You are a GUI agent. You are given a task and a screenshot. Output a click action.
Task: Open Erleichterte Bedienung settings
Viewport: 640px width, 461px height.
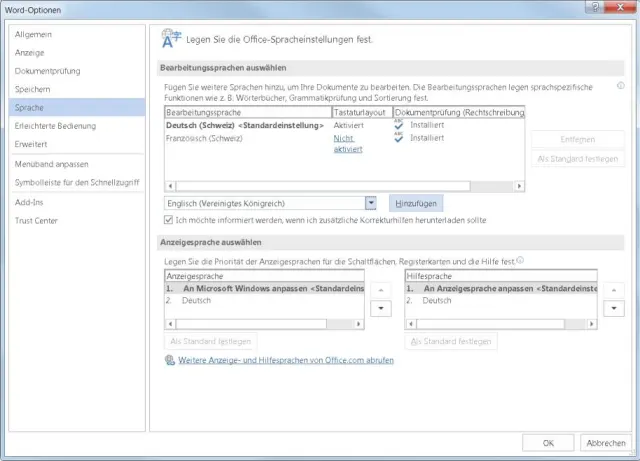(x=77, y=126)
